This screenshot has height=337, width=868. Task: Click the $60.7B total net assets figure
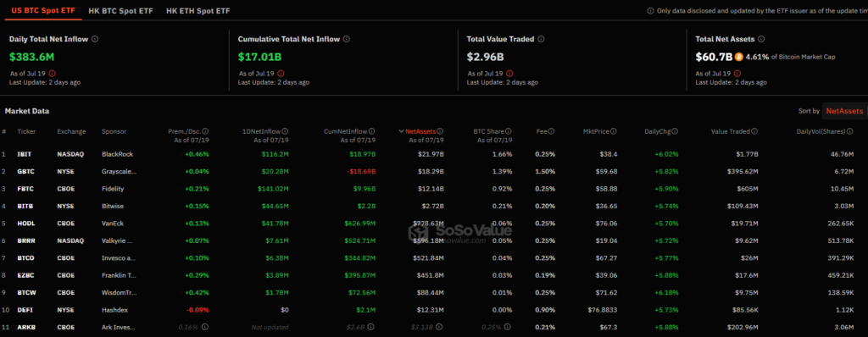714,57
